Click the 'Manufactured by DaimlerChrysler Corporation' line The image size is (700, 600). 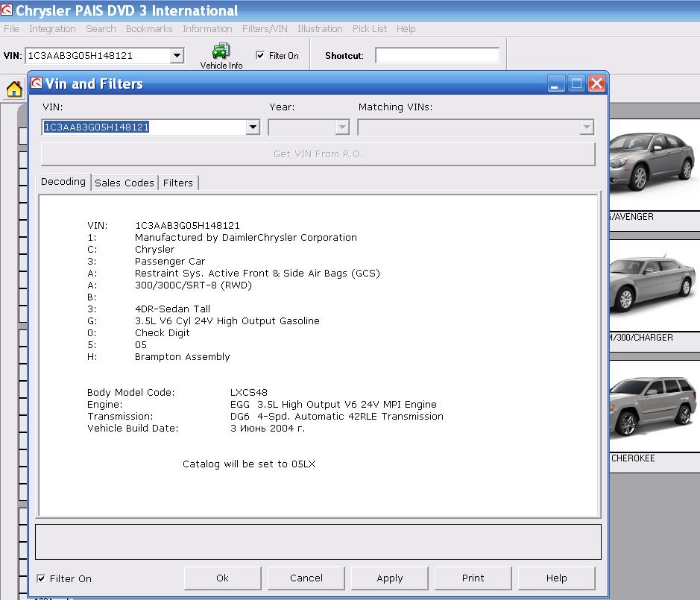(246, 238)
